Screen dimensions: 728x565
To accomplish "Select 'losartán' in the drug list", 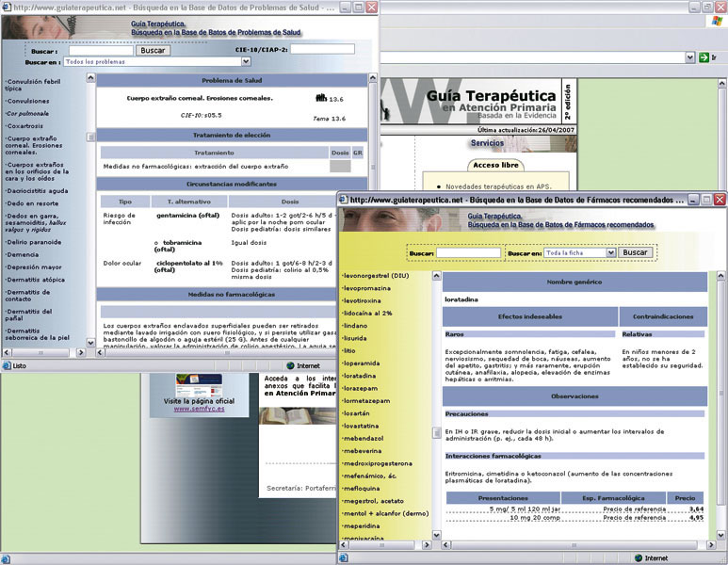I will 356,413.
